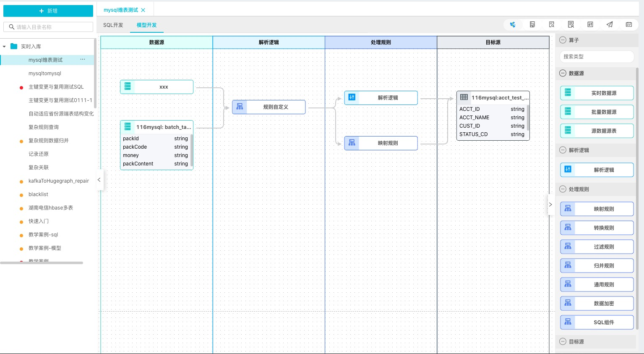
Task: Click the scrollbar inside the batch_ta node
Action: [x=192, y=150]
